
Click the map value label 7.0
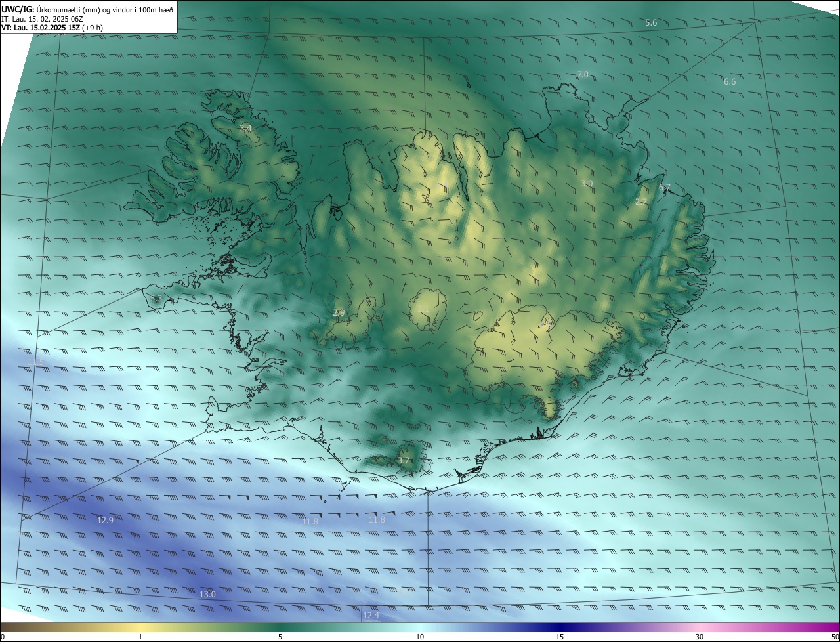click(583, 75)
